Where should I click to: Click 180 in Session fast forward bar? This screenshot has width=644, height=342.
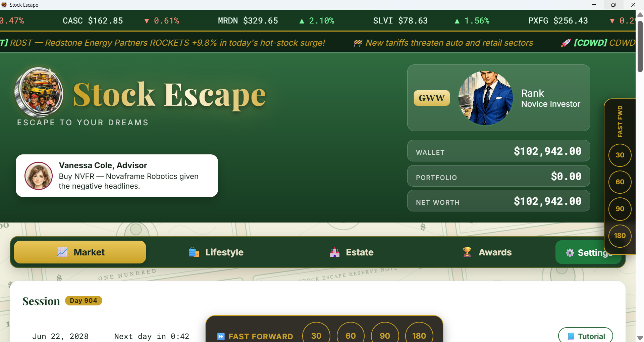(419, 336)
